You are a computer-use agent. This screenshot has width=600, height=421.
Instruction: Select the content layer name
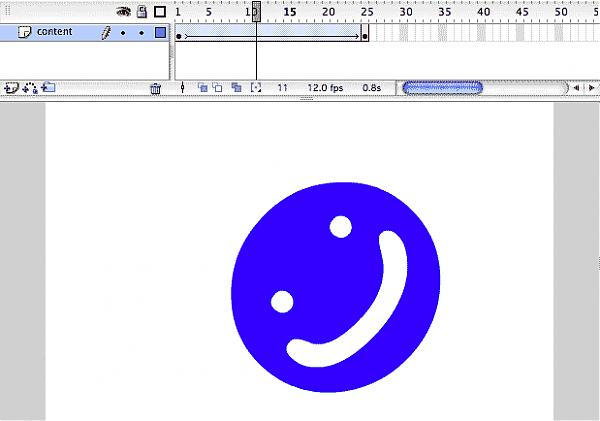coord(55,32)
